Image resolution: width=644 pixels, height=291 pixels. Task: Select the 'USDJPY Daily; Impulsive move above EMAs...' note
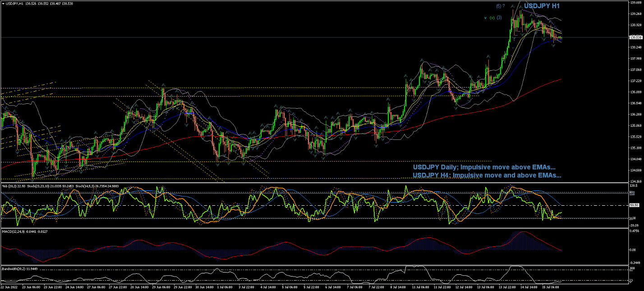click(x=484, y=167)
